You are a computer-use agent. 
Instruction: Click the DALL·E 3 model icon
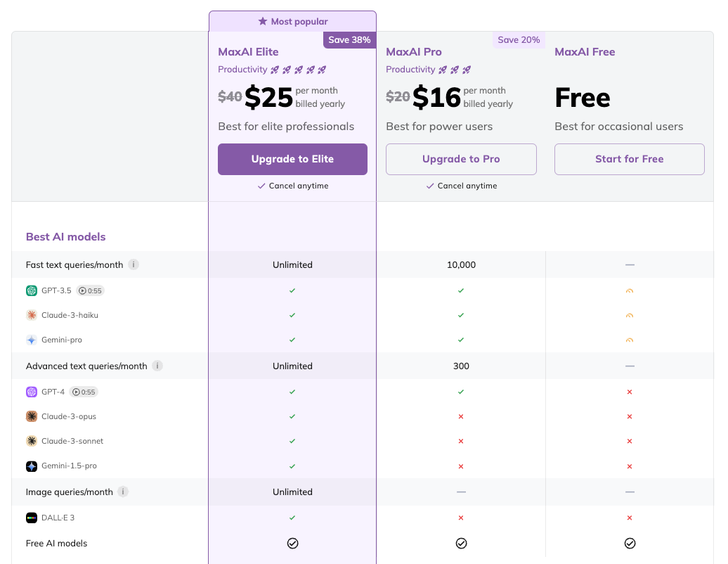click(32, 518)
